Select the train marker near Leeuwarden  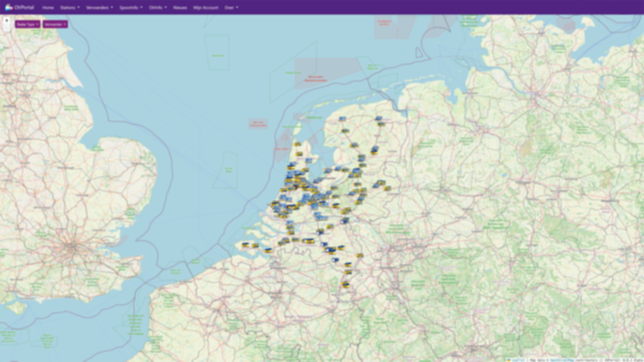tap(342, 119)
